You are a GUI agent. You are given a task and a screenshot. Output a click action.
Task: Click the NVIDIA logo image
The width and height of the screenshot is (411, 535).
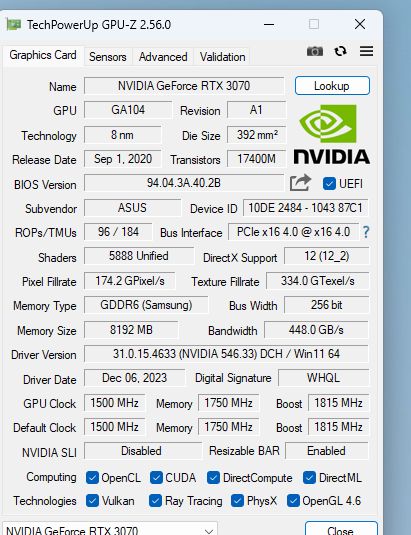[x=332, y=134]
